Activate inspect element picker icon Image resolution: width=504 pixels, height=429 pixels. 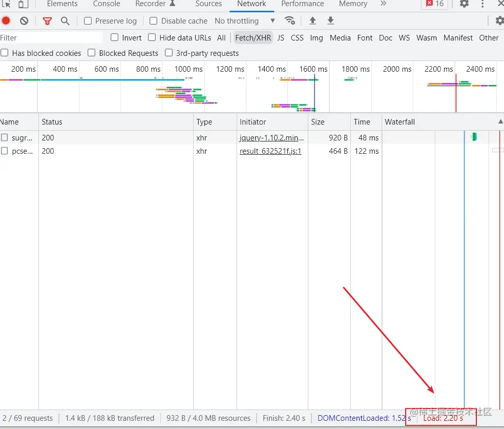pos(6,4)
